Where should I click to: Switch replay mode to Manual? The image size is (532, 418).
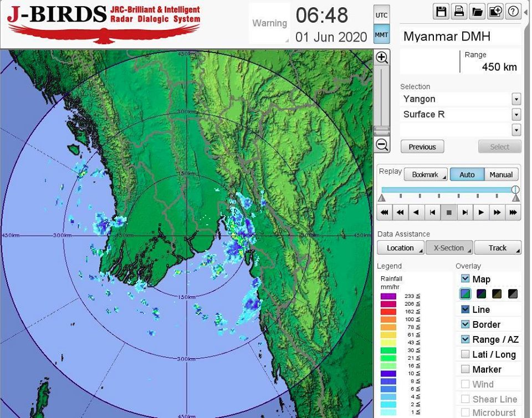point(501,174)
